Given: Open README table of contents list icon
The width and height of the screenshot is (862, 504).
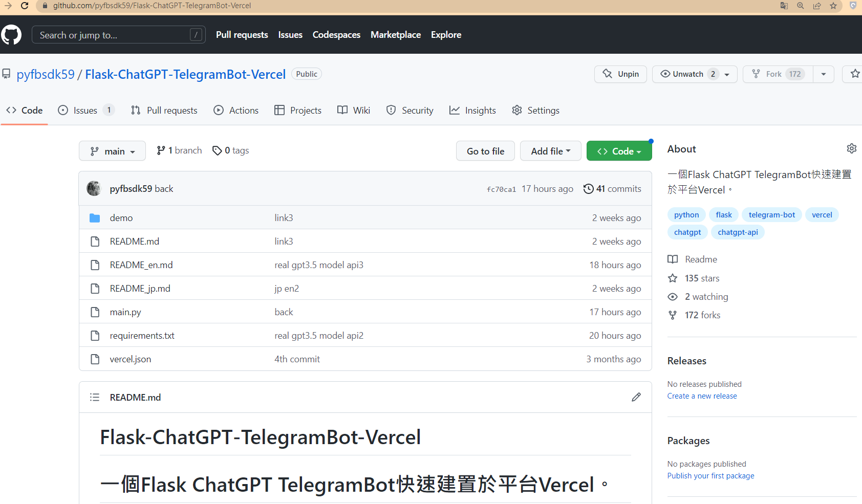Looking at the screenshot, I should tap(95, 397).
